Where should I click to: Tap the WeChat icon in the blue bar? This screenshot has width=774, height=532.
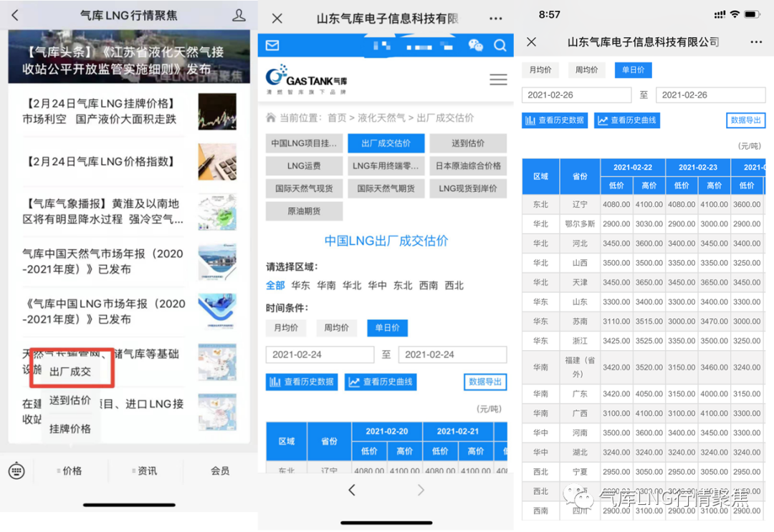pyautogui.click(x=475, y=45)
